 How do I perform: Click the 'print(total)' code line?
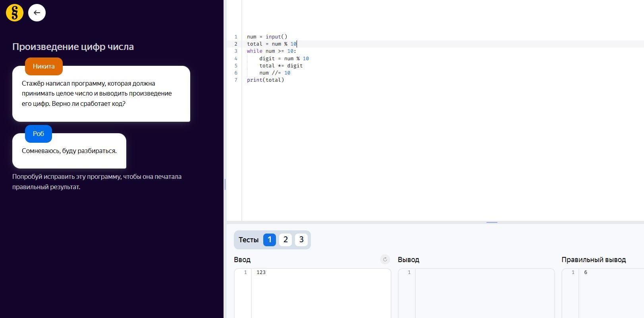pyautogui.click(x=265, y=80)
